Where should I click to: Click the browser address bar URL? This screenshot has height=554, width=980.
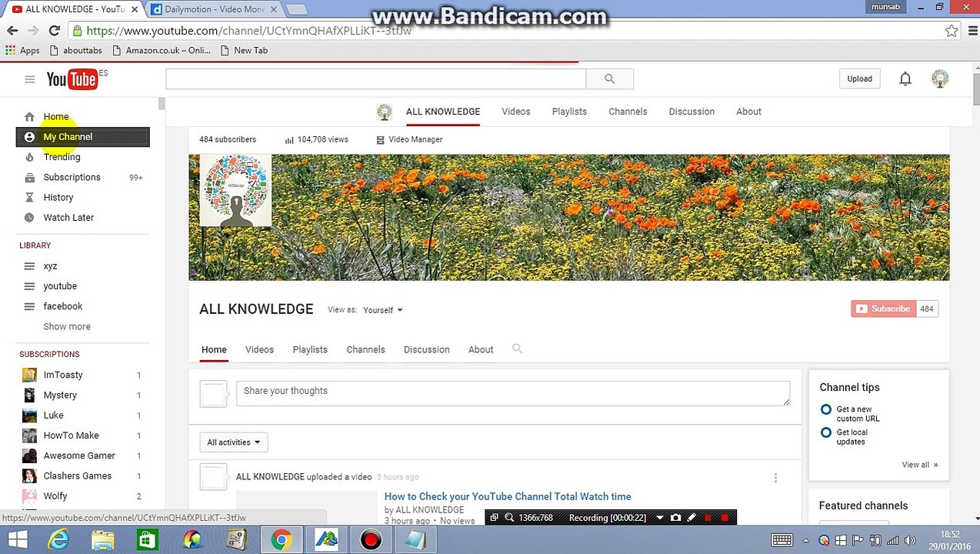point(248,31)
